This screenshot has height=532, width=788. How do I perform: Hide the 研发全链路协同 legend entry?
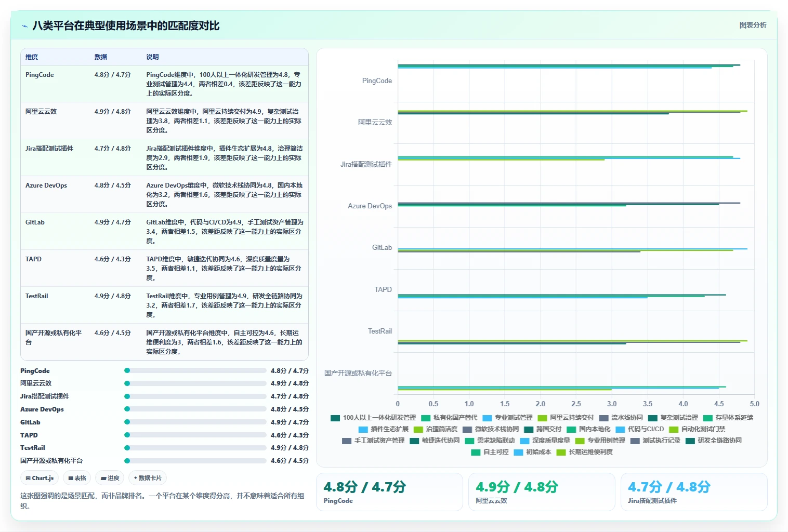pyautogui.click(x=714, y=441)
